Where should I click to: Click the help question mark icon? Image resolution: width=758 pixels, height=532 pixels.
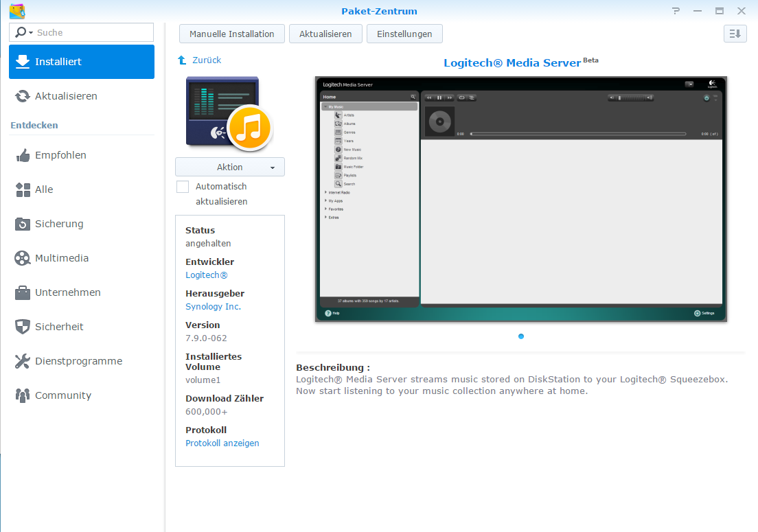tap(676, 10)
